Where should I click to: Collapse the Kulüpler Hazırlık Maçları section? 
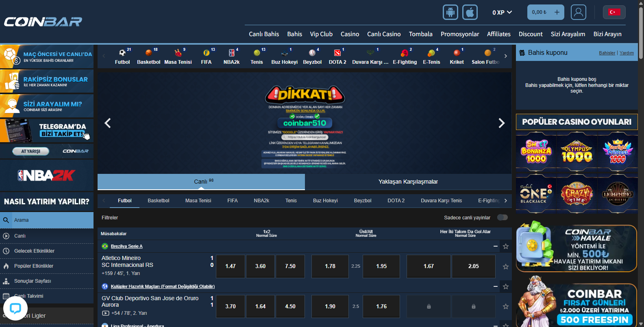[496, 286]
